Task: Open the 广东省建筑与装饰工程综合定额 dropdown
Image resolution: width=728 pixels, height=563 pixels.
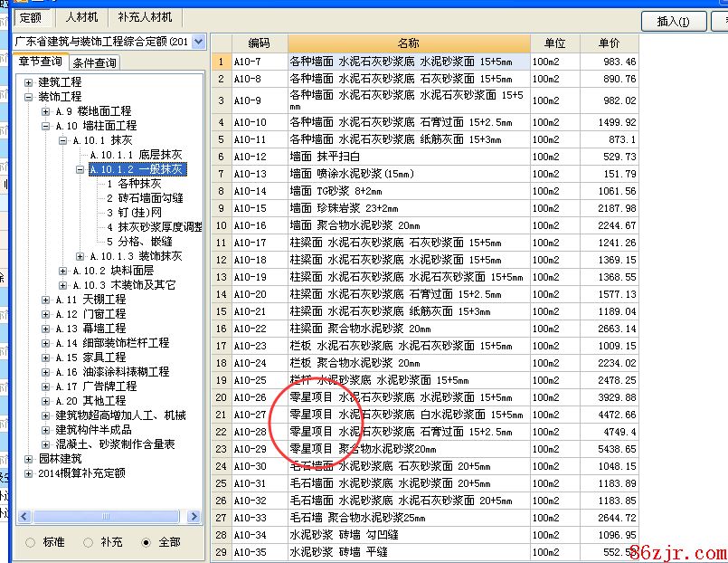Action: click(198, 42)
